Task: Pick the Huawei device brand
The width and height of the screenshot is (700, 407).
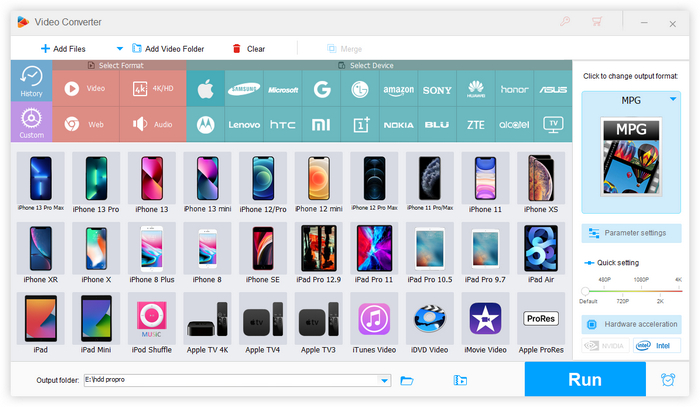Action: [x=476, y=89]
